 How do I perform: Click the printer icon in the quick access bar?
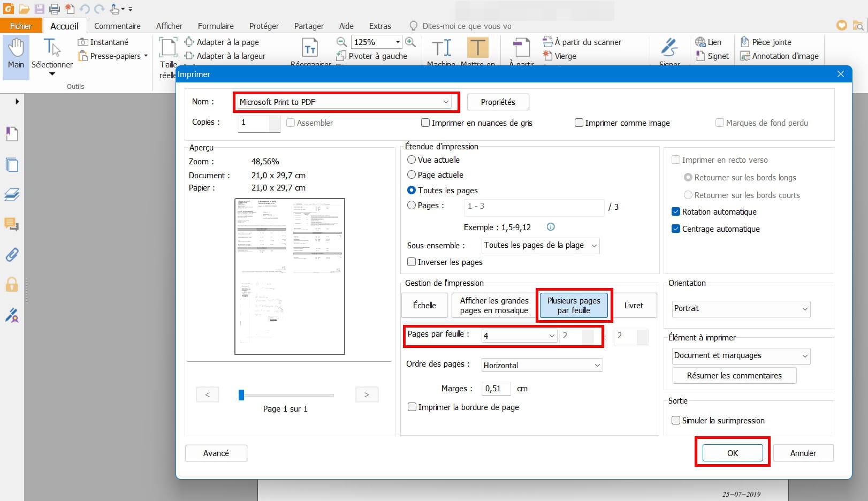coord(55,9)
